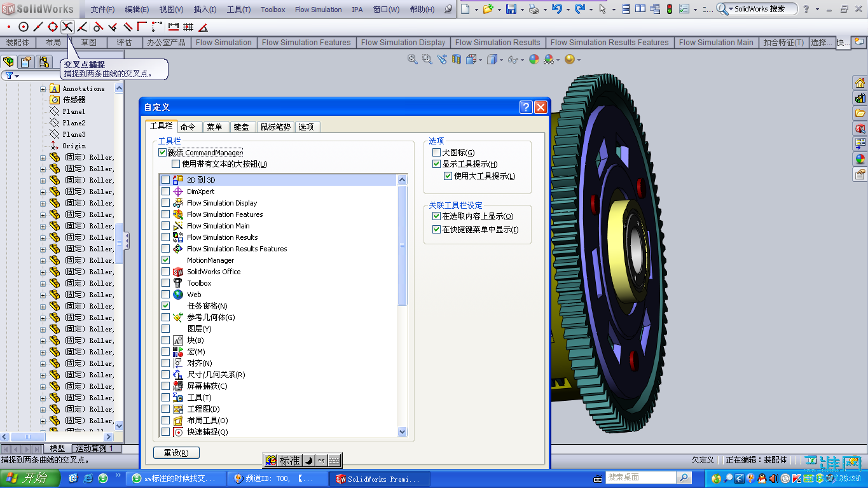Select the Plane2 item in tree
The image size is (868, 488).
click(74, 123)
